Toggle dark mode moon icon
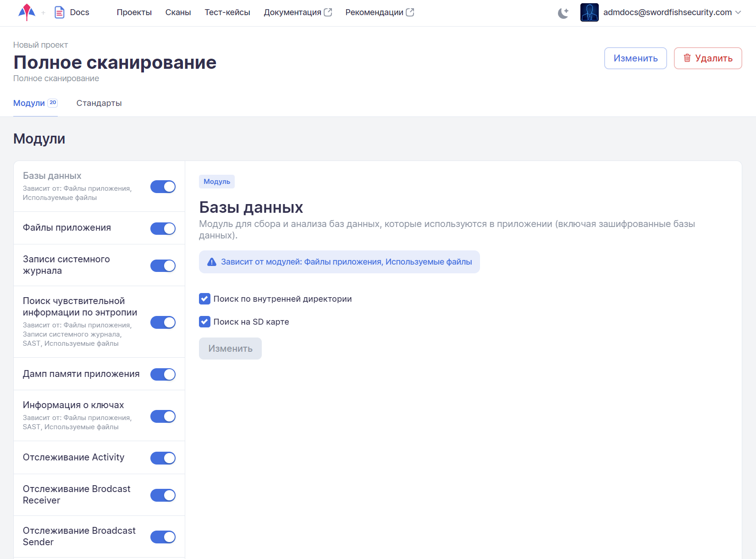This screenshot has height=559, width=756. 563,13
